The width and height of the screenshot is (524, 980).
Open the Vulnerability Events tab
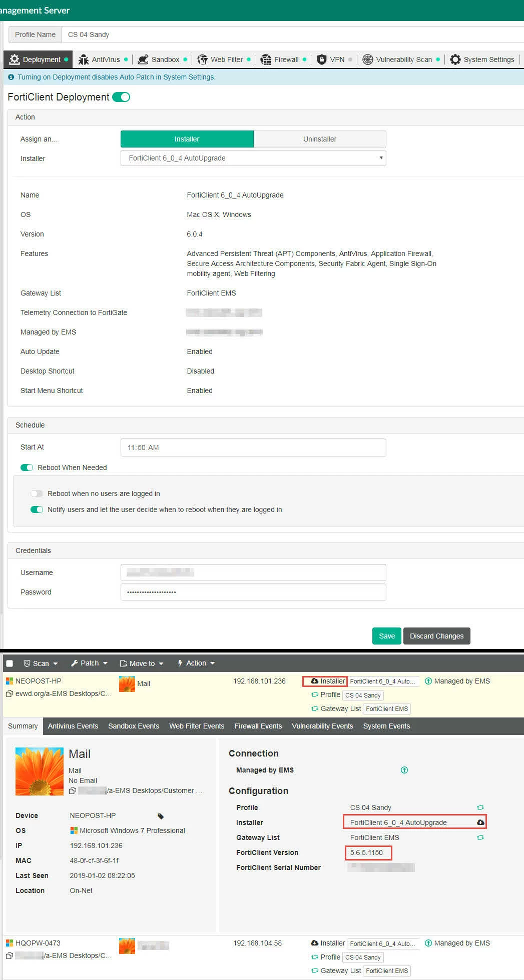click(323, 726)
